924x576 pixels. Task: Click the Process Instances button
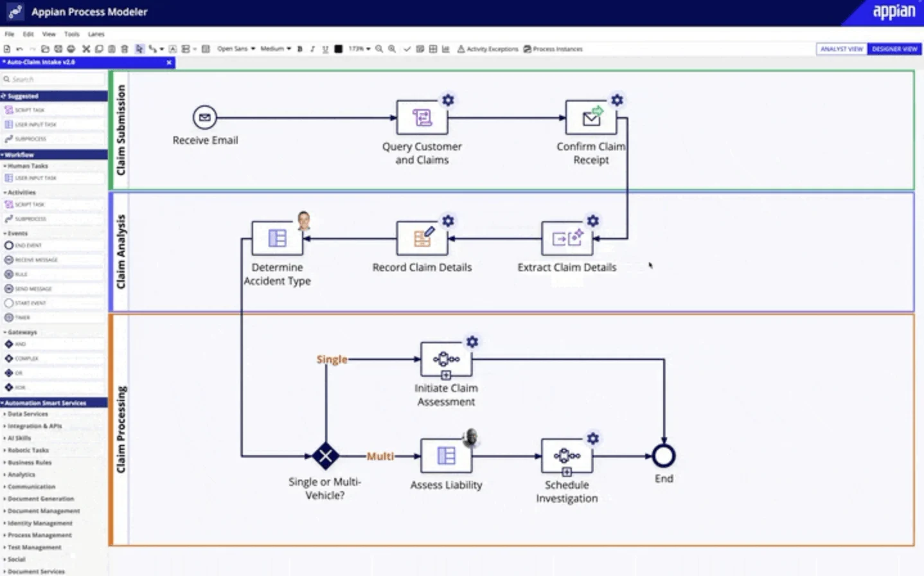pos(553,49)
